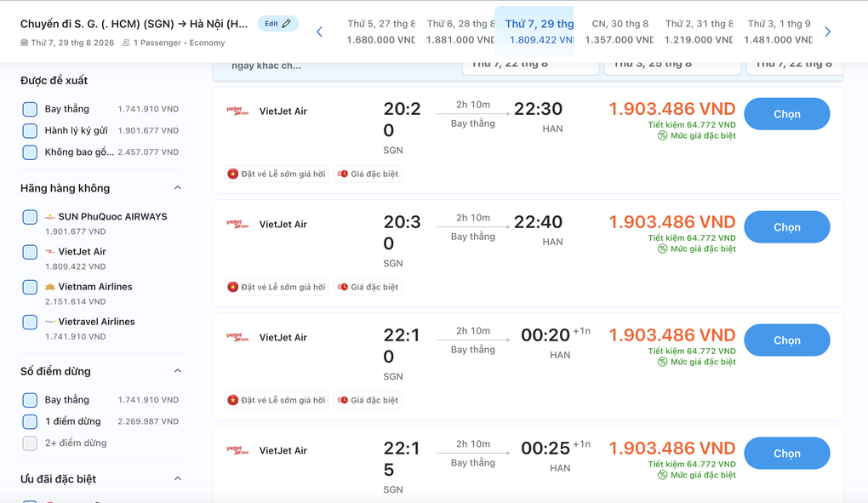Image resolution: width=868 pixels, height=503 pixels.
Task: Click Đặt vé Lễ sớm tag on 20:30 flight
Action: coord(277,287)
